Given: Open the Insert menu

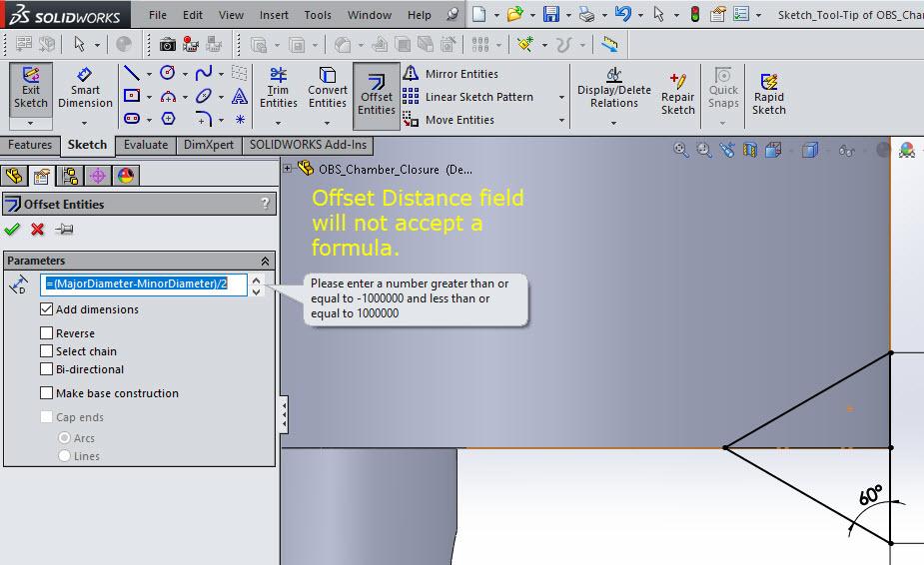Looking at the screenshot, I should click(274, 15).
